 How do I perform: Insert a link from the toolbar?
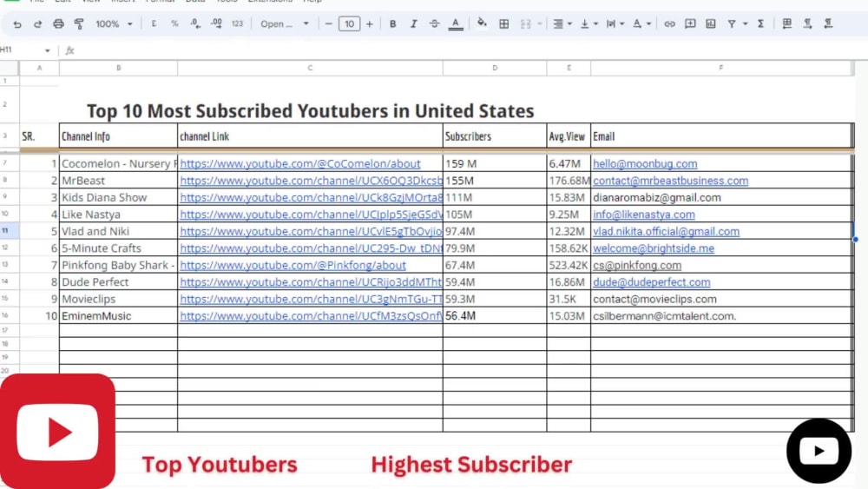pos(669,23)
